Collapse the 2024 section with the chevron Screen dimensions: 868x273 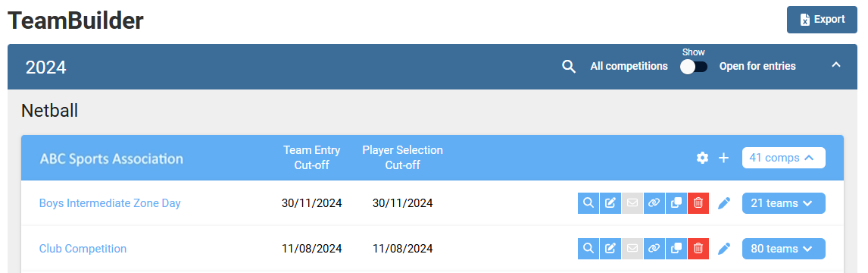tap(836, 65)
